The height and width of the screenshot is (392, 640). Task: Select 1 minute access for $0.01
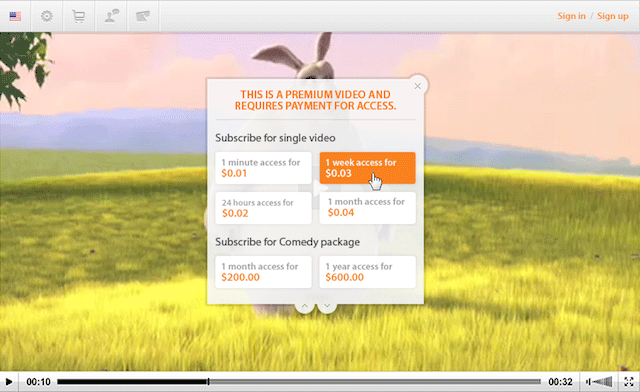tap(263, 168)
